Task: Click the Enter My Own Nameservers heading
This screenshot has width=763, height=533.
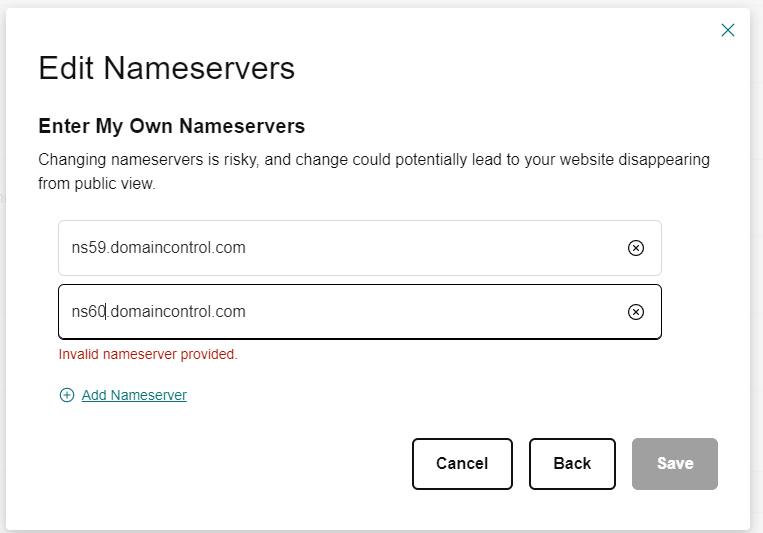Action: (x=171, y=126)
